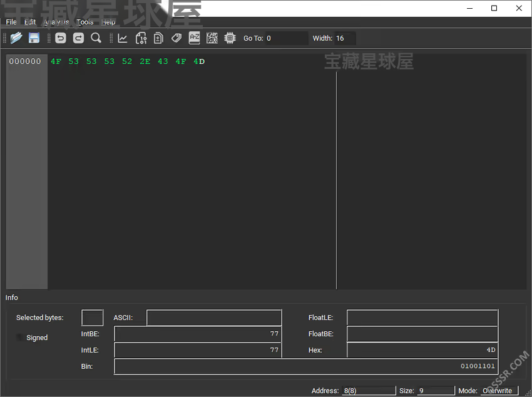
Task: Click the processor chip icon
Action: pyautogui.click(x=230, y=38)
